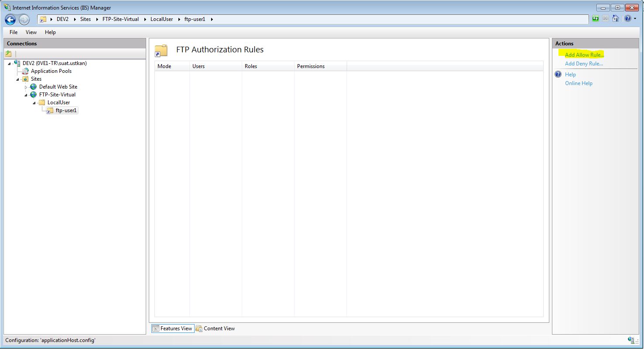Click Sites in the breadcrumb path
This screenshot has height=349, width=644.
tap(86, 19)
